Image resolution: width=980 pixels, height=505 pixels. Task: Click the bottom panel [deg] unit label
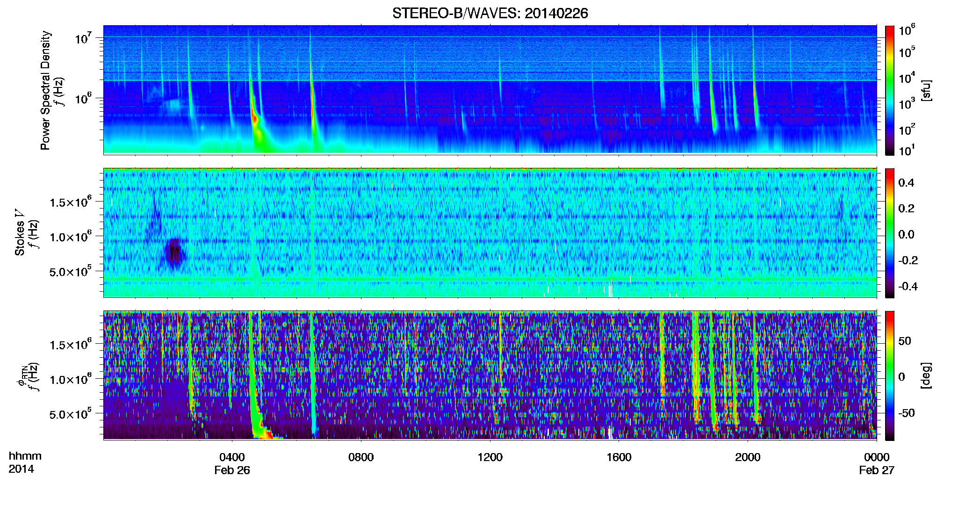pos(926,375)
